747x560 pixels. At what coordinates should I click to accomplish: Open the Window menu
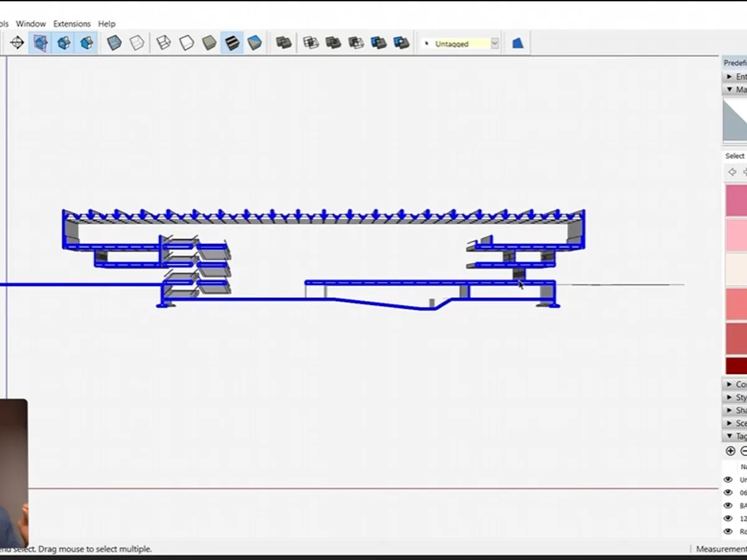coord(31,24)
